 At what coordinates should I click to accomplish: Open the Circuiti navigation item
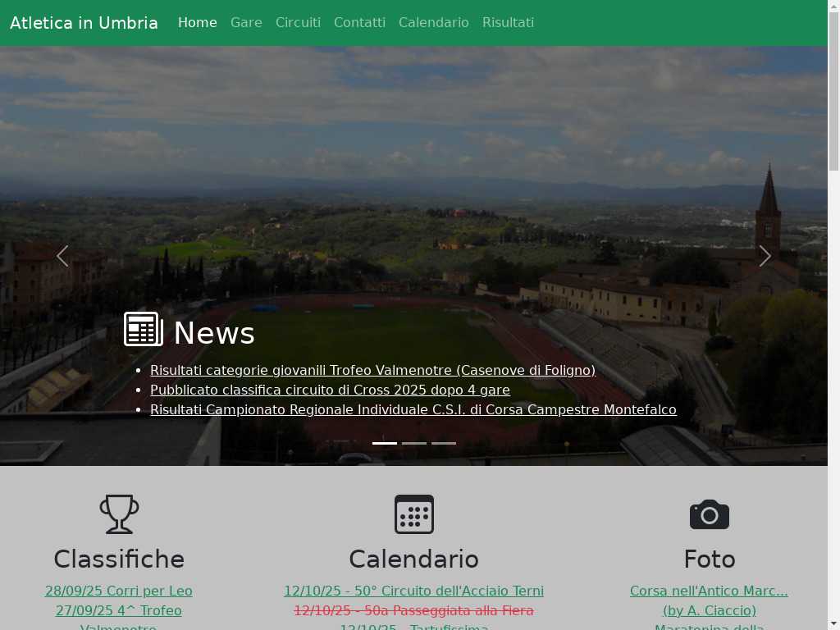298,23
